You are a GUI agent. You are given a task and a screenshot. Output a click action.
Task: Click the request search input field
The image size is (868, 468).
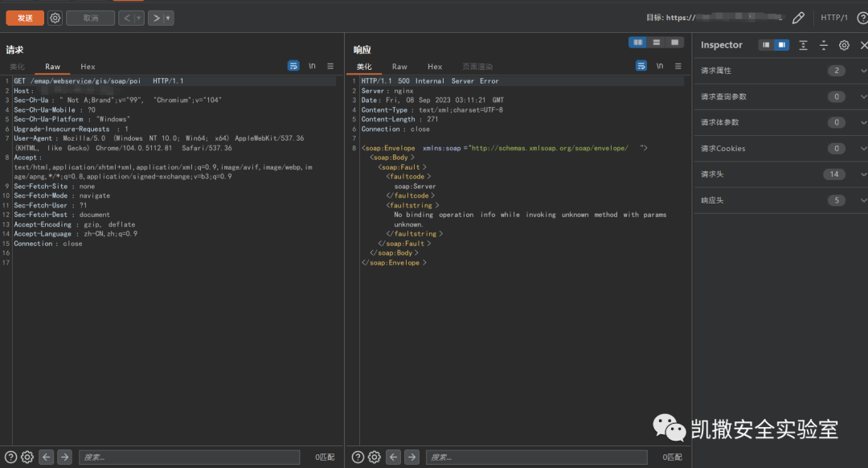coord(189,457)
